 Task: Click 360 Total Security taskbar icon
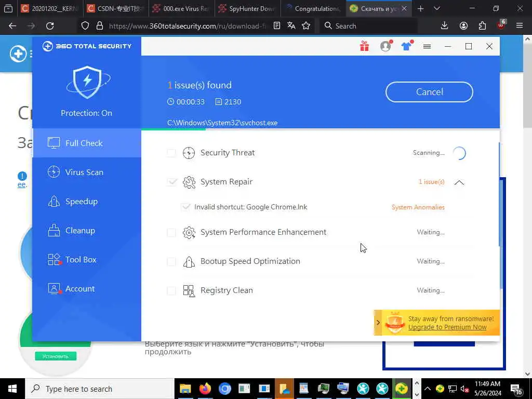(402, 389)
